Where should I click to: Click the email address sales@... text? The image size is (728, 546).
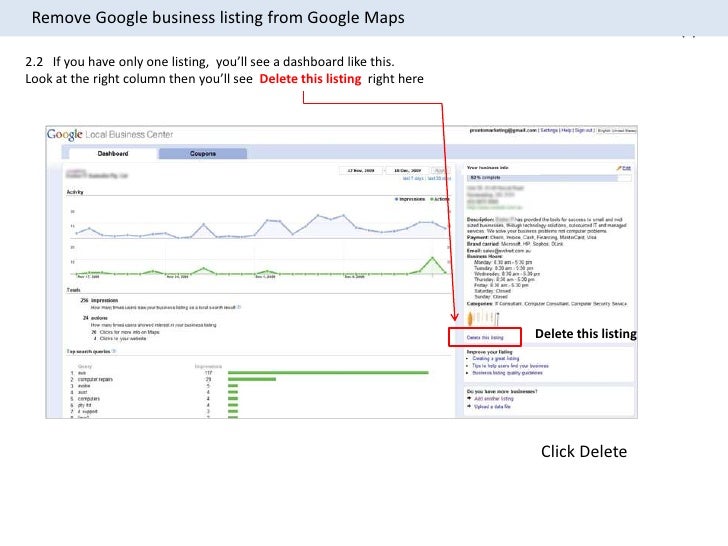pos(507,251)
